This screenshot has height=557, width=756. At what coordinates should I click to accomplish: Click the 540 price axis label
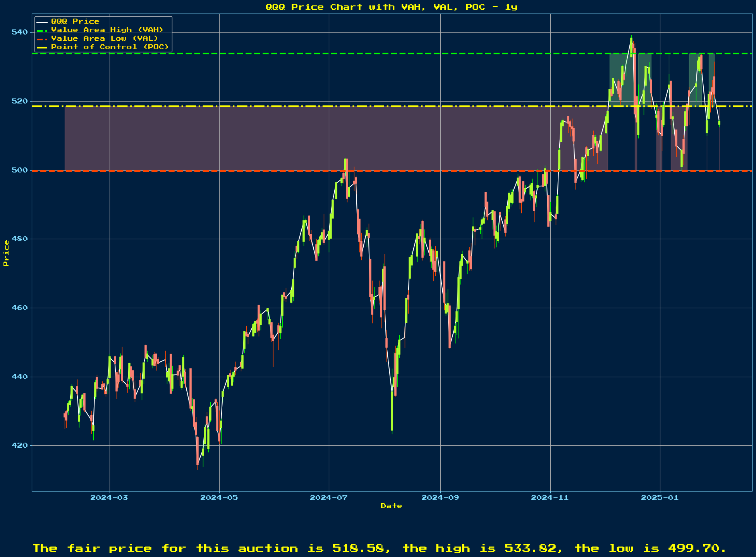pos(19,32)
